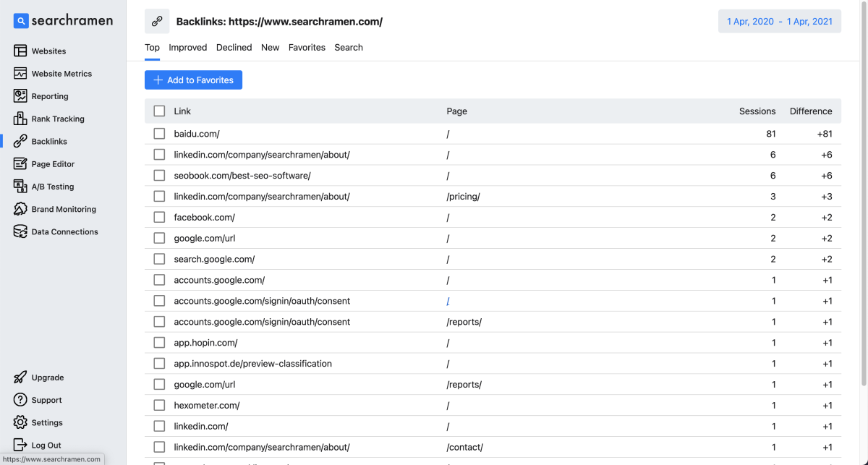Switch to the New tab

coord(271,48)
